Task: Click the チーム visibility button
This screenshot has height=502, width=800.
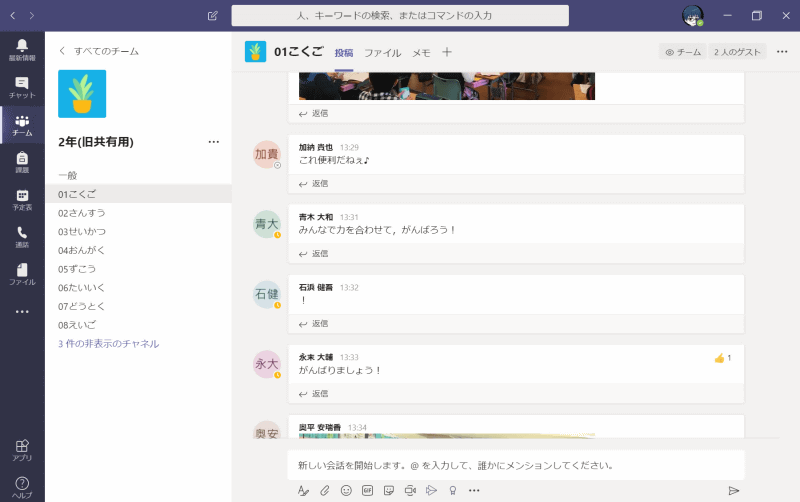Action: tap(683, 52)
